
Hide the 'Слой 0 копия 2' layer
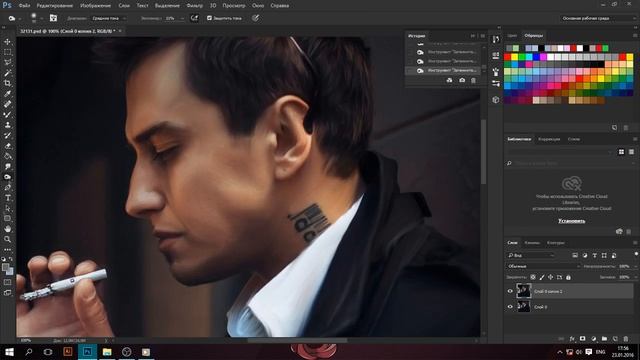[x=510, y=291]
